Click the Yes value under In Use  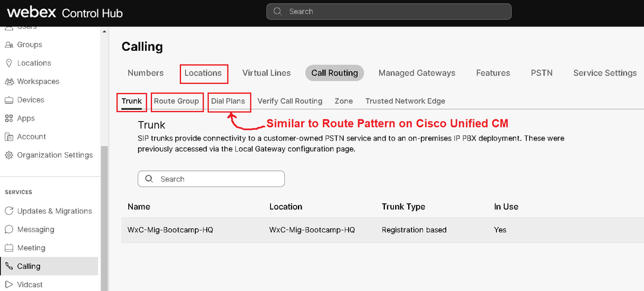(500, 230)
